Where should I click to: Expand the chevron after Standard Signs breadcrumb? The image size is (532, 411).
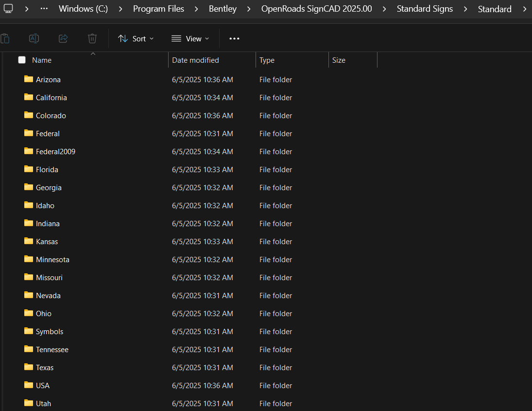[x=465, y=9]
